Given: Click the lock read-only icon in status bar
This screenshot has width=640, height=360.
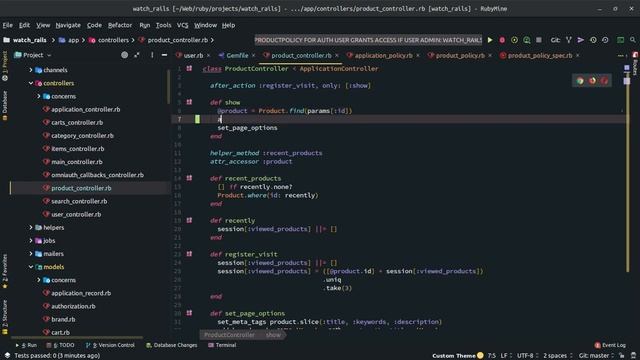Looking at the screenshot, I should tap(622, 356).
